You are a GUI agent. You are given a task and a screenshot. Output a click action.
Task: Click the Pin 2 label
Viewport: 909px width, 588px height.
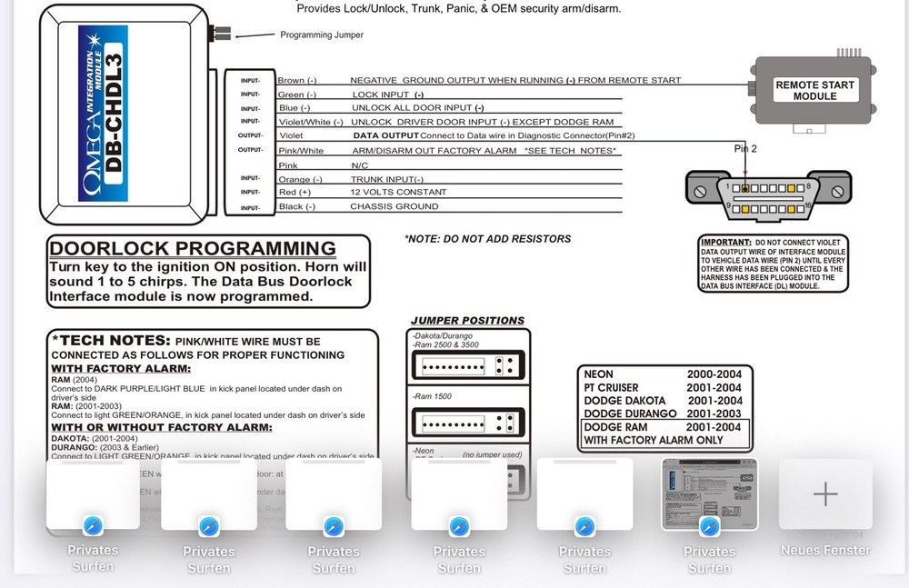pos(745,149)
